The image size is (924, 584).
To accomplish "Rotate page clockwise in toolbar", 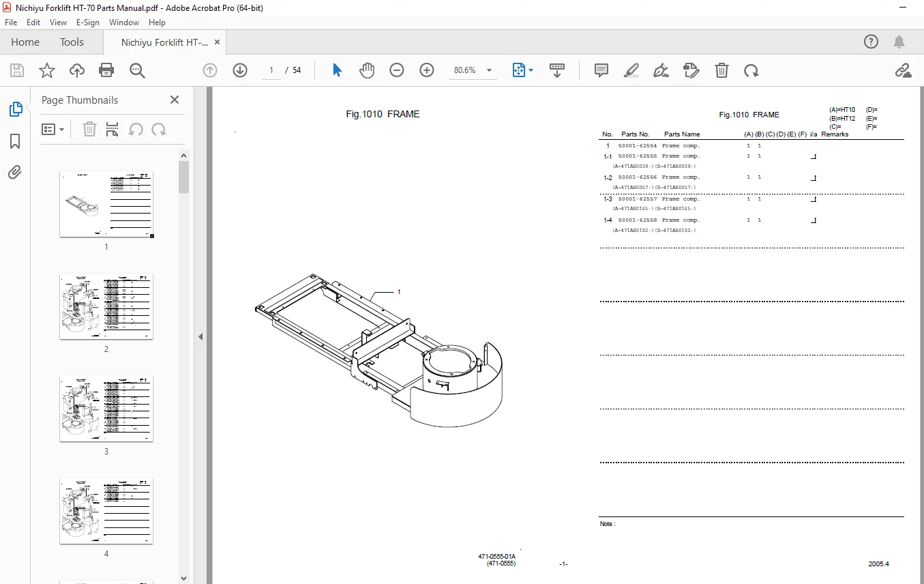I will [751, 70].
